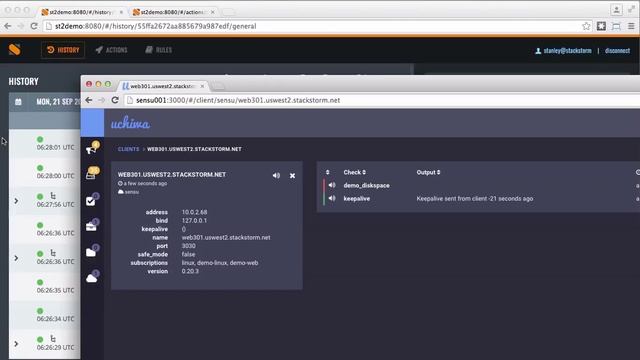Click the Chrome user profile icon

pos(616,9)
